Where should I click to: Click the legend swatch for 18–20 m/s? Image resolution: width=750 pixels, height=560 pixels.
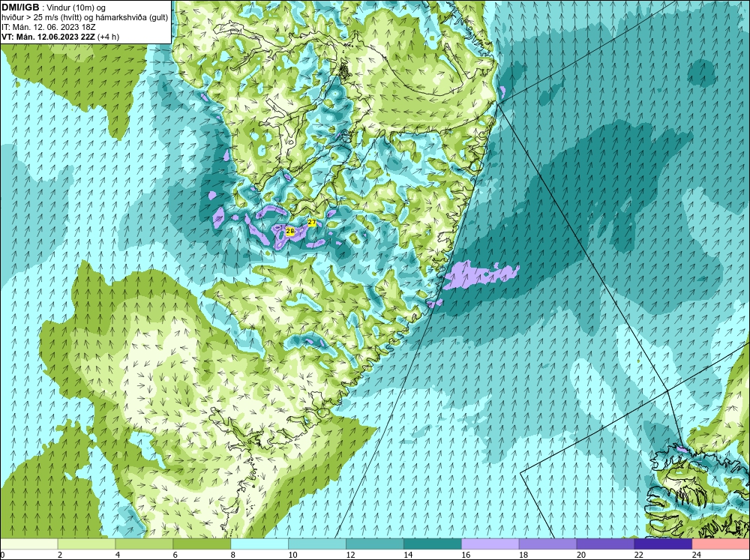coord(547,544)
